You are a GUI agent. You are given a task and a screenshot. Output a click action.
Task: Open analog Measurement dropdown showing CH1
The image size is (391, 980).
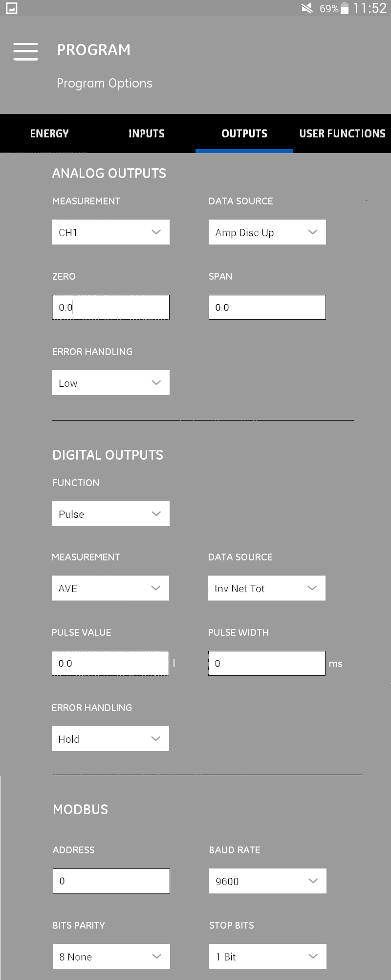111,232
